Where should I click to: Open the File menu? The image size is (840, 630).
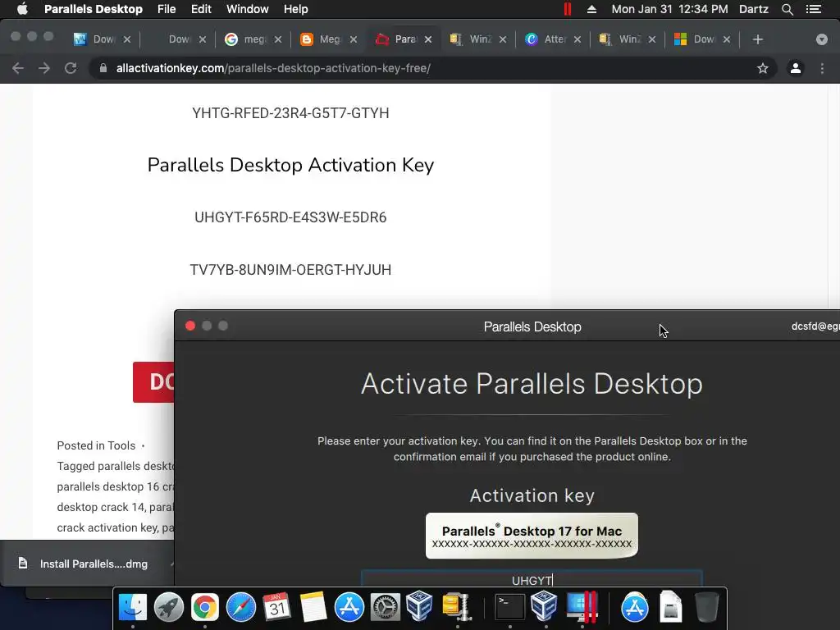tap(167, 9)
